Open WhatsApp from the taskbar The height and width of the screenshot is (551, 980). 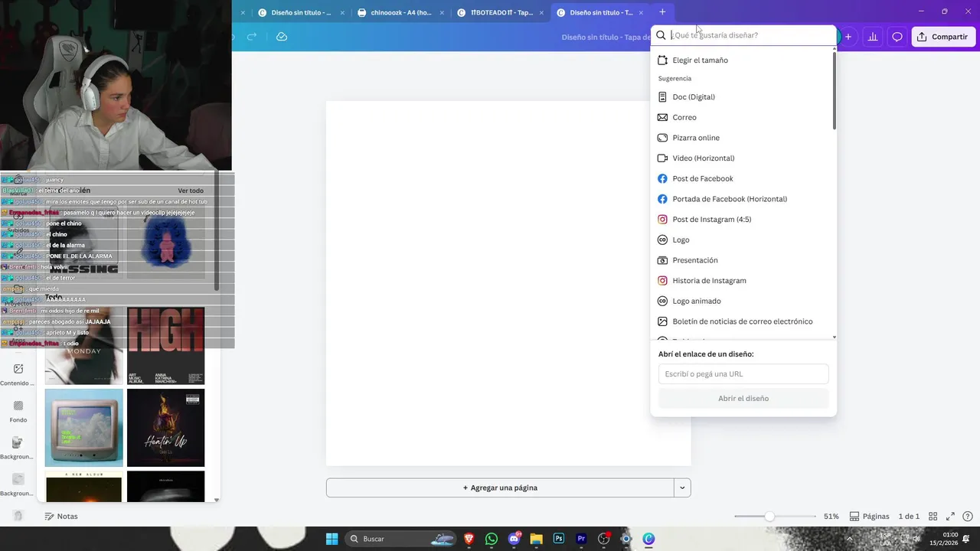point(492,539)
